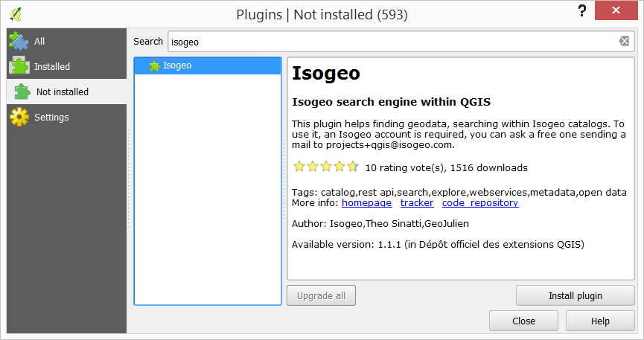644x340 pixels.
Task: Open the code repository link
Action: point(480,203)
